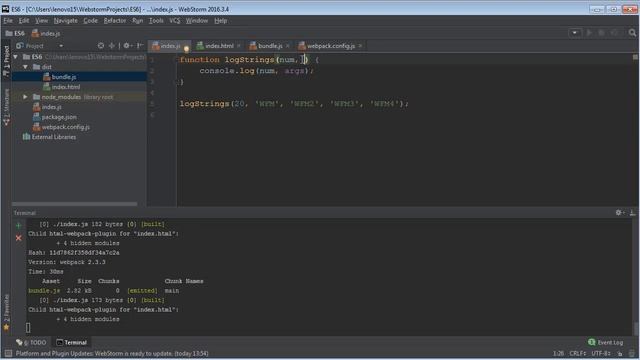The height and width of the screenshot is (360, 640).
Task: Click the Debug button in the toolbar
Action: point(601,33)
